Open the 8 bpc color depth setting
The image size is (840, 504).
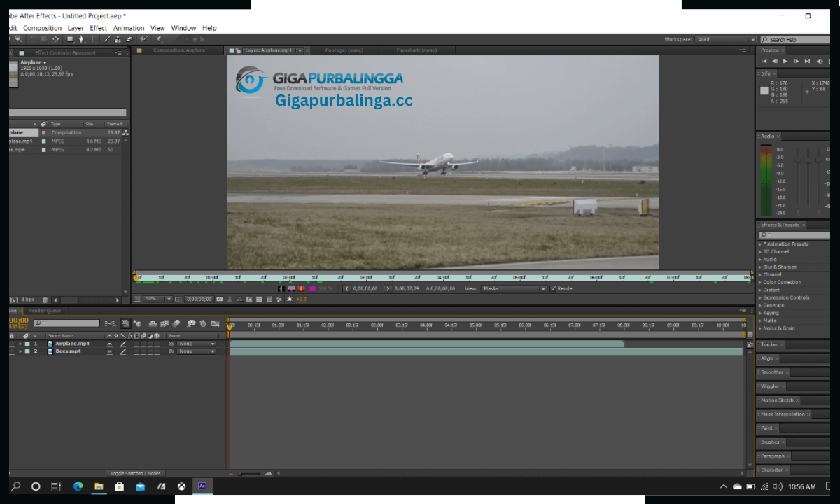[x=27, y=300]
